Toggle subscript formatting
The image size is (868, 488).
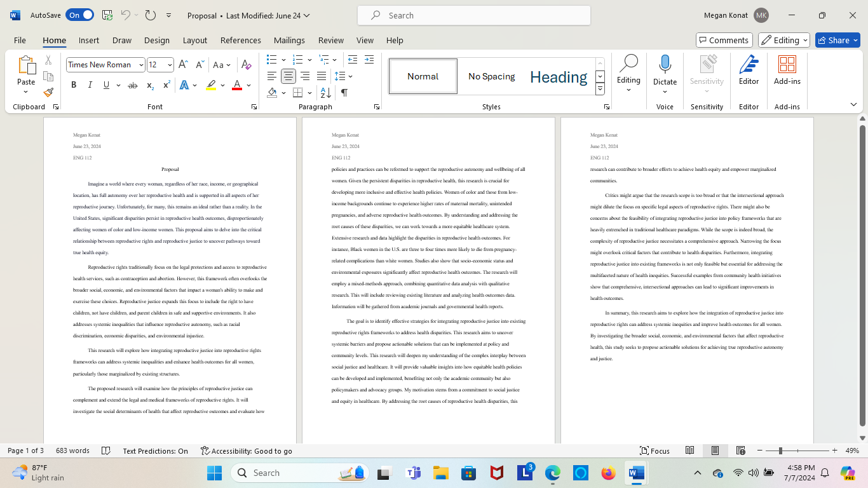click(x=149, y=85)
